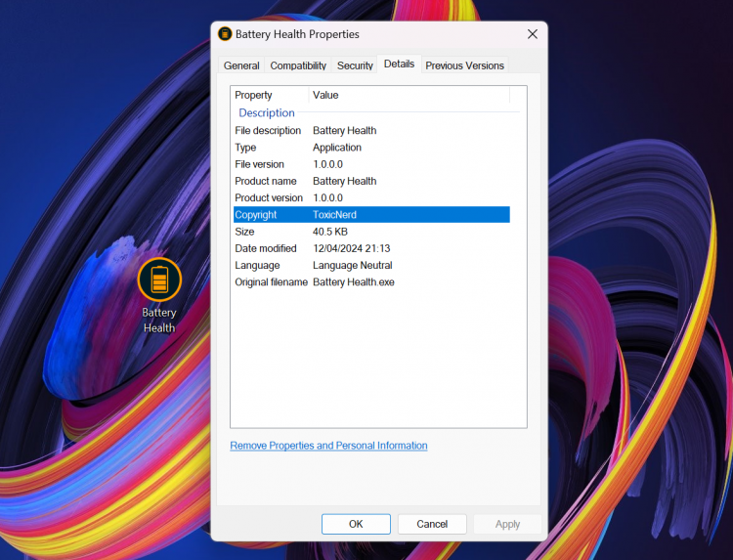Screen dimensions: 733x560
Task: Open the Compatibility tab
Action: [298, 65]
